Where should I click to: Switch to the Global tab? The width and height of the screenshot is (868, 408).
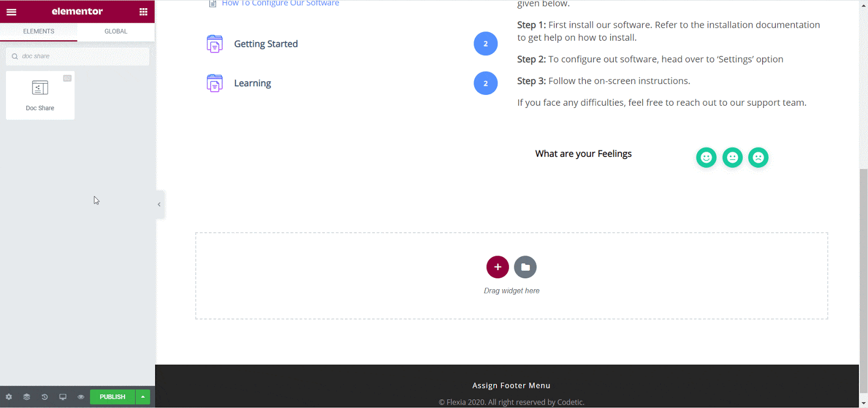pyautogui.click(x=116, y=31)
